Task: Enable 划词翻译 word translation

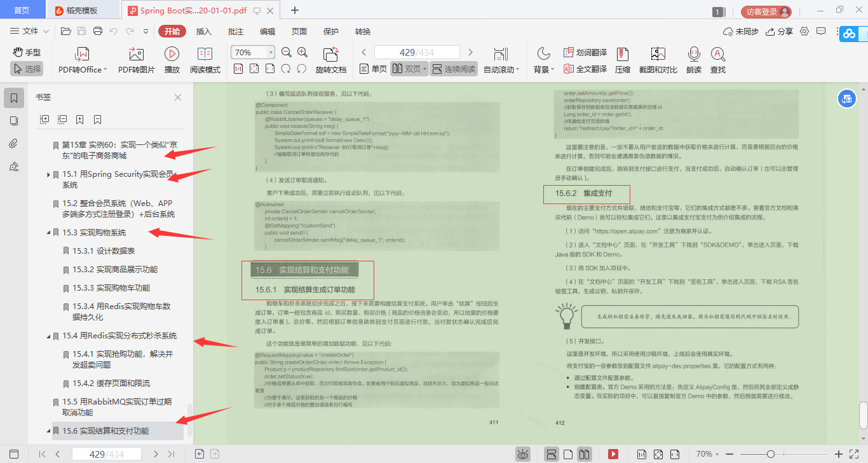Action: tap(585, 52)
